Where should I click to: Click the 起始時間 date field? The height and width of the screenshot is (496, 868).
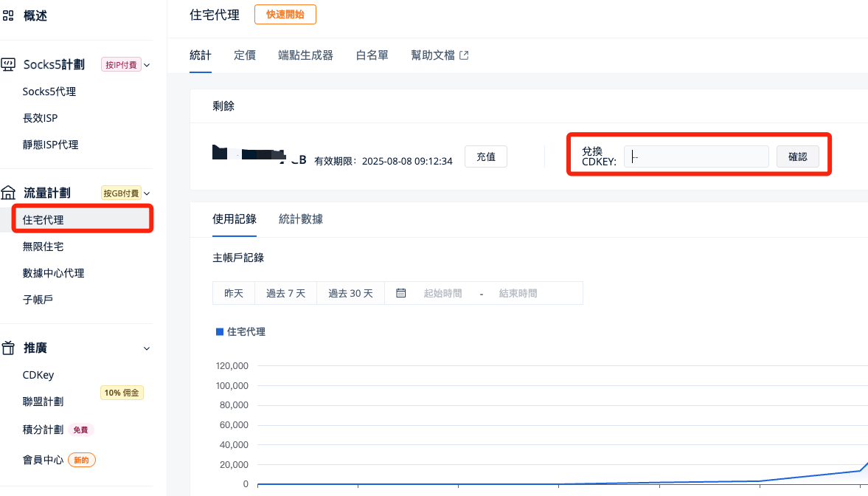pyautogui.click(x=442, y=293)
